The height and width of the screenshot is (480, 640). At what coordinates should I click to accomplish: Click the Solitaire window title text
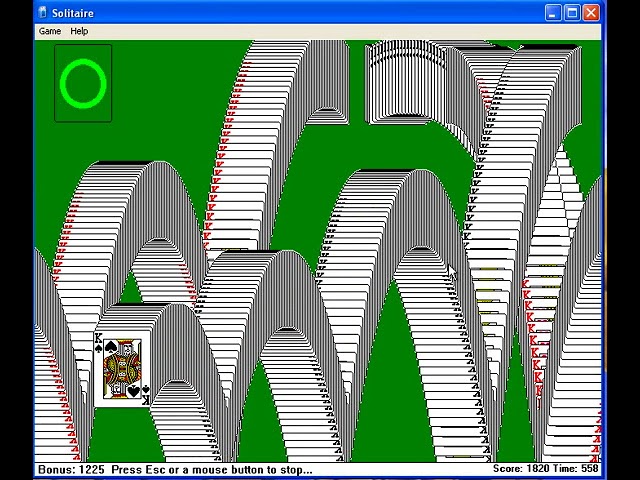73,13
